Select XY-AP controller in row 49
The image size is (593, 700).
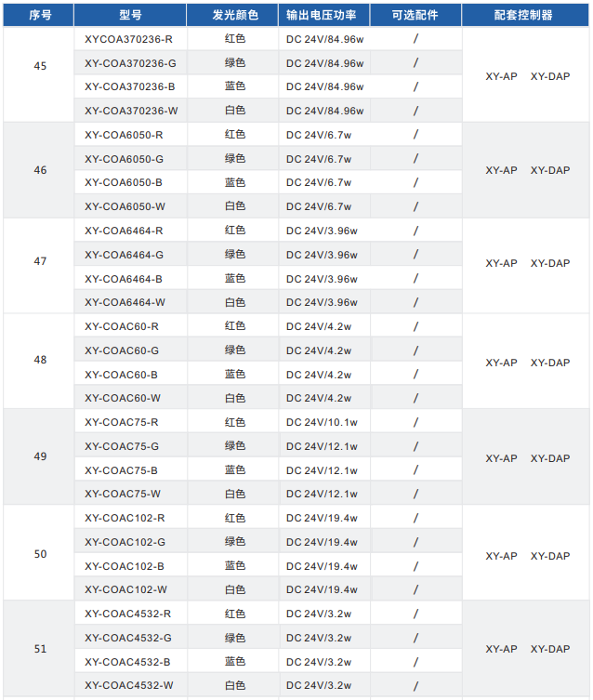501,458
